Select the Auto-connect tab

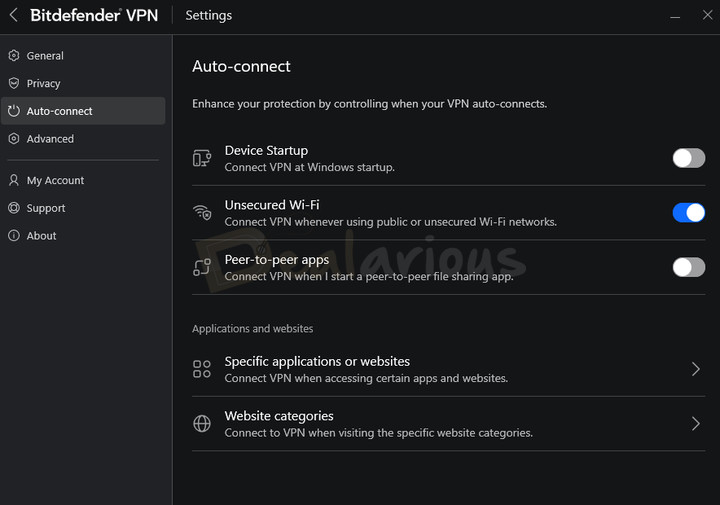[83, 111]
